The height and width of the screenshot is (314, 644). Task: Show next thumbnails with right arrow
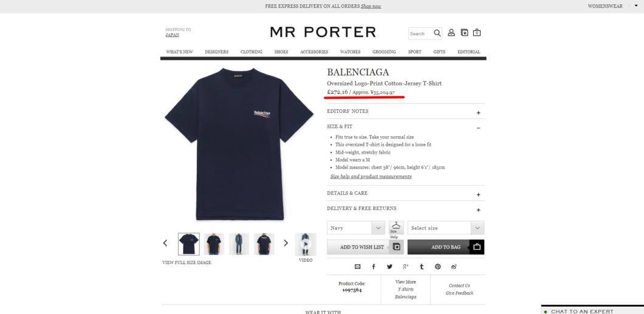(286, 243)
